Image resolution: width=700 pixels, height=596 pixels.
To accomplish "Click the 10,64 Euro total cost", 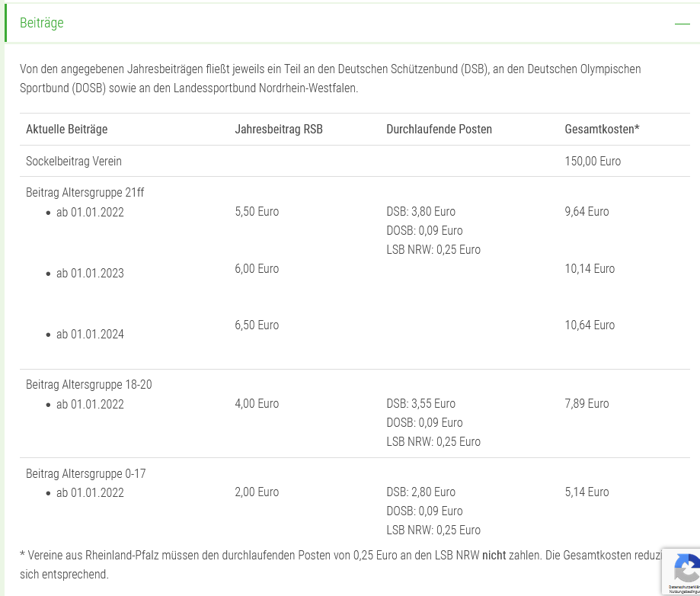I will point(590,325).
